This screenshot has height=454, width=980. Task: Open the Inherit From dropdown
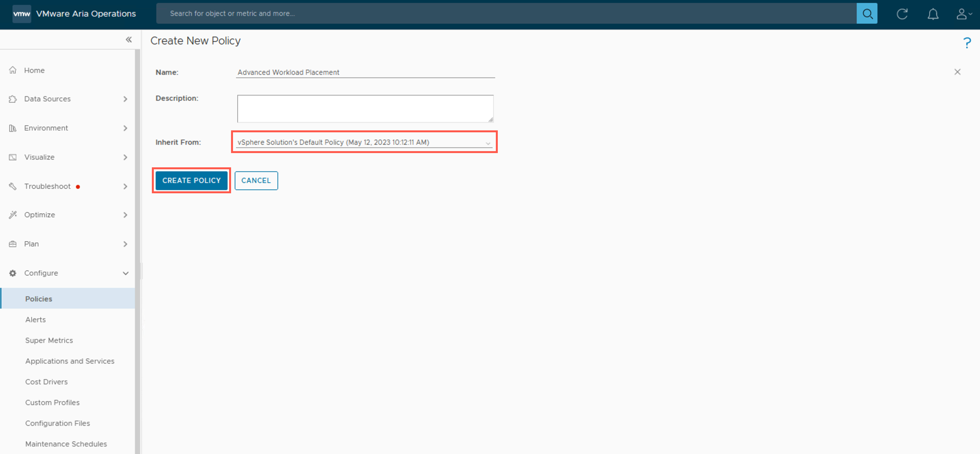(x=364, y=142)
